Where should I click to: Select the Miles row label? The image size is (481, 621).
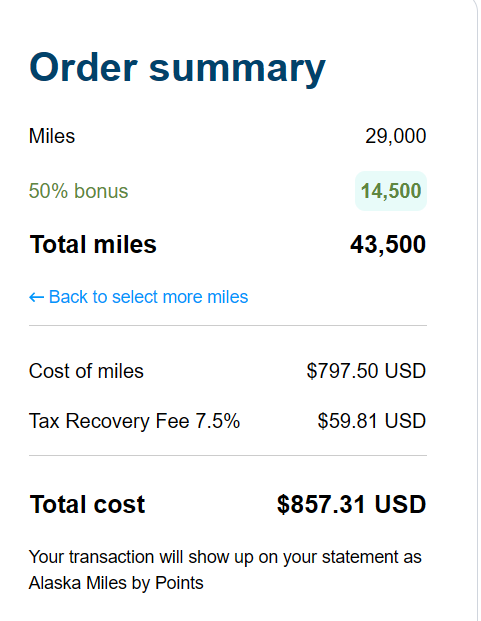click(52, 136)
